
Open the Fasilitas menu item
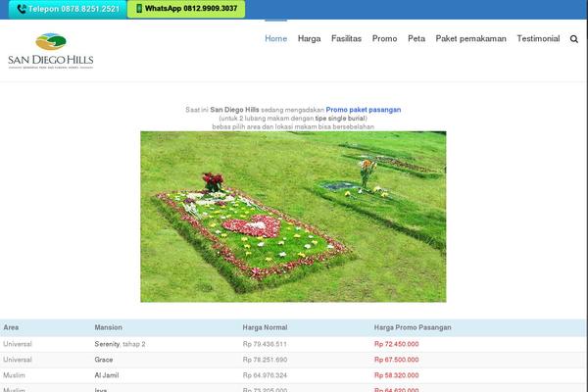pos(346,38)
